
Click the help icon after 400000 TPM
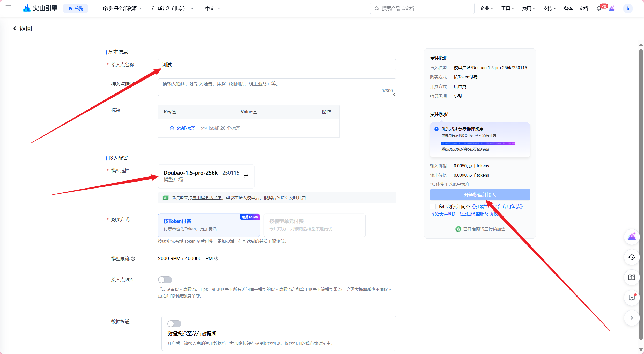click(x=216, y=258)
